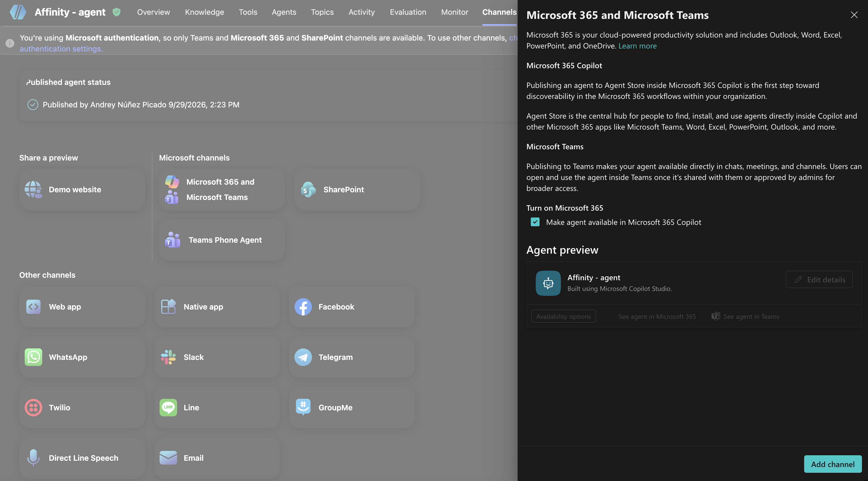Uncheck Make agent available in Microsoft 365 Copilot

[x=535, y=222]
